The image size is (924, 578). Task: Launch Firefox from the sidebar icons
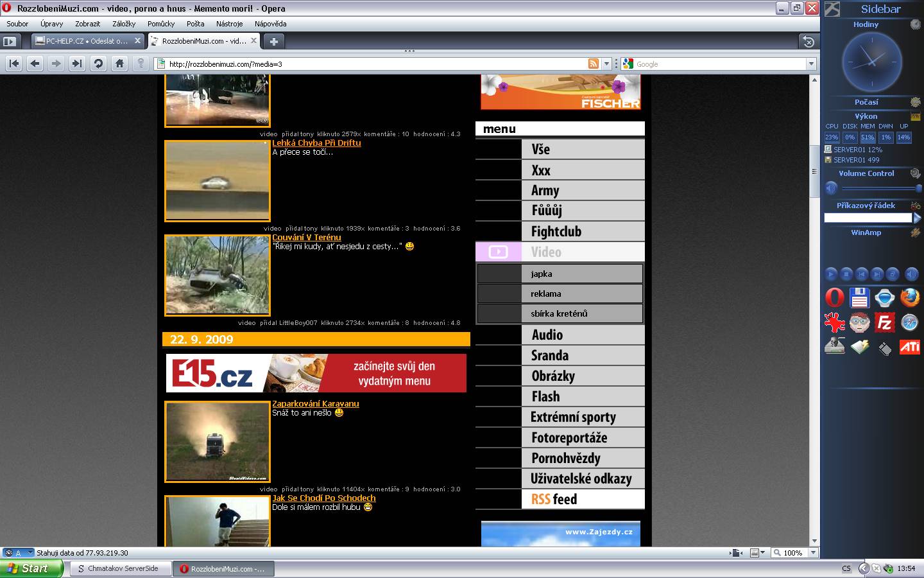(909, 298)
